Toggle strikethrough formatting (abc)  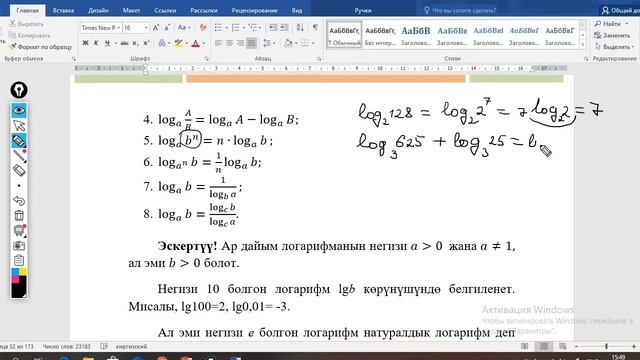[124, 43]
